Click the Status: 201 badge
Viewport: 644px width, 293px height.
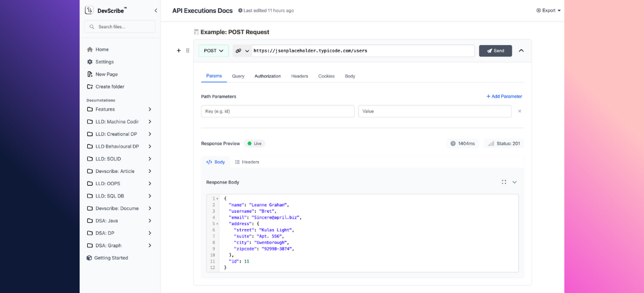coord(504,144)
